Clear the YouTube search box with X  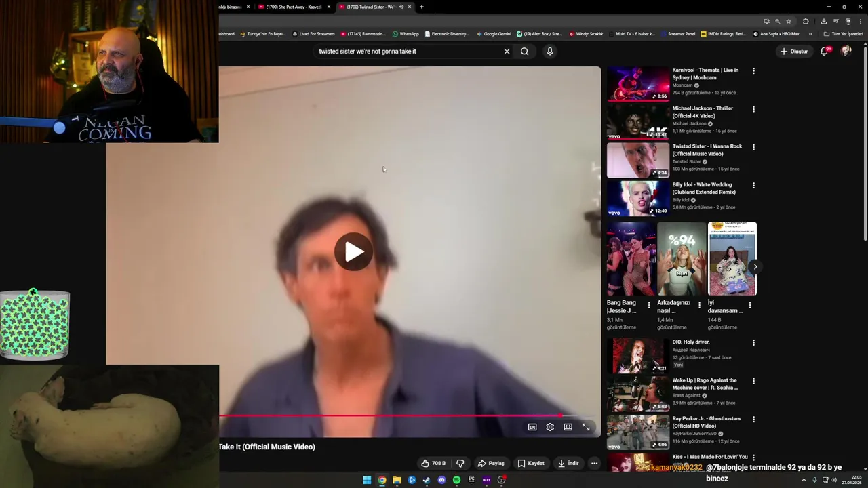coord(507,52)
